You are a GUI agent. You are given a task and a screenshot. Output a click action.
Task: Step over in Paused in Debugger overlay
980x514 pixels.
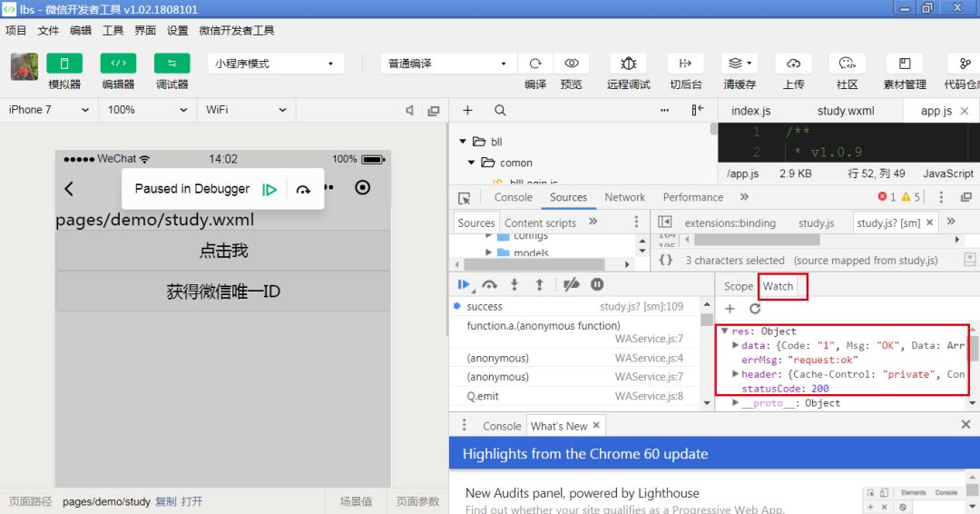[x=303, y=190]
